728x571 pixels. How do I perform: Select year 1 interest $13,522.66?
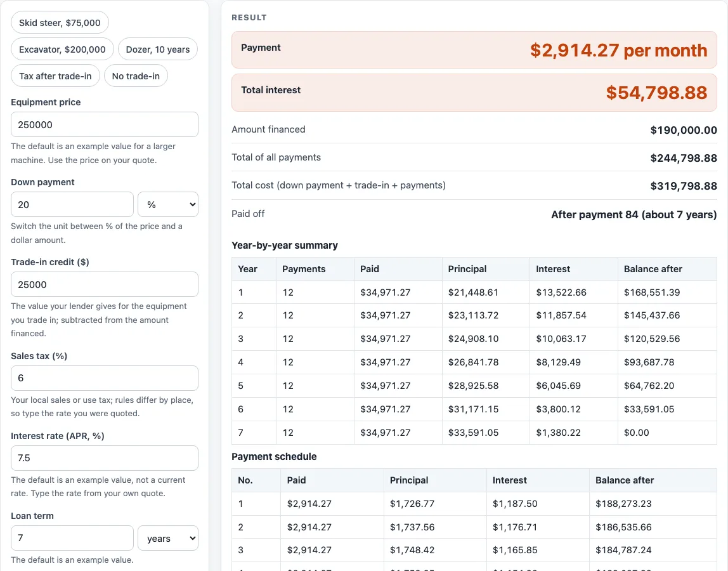pos(561,292)
